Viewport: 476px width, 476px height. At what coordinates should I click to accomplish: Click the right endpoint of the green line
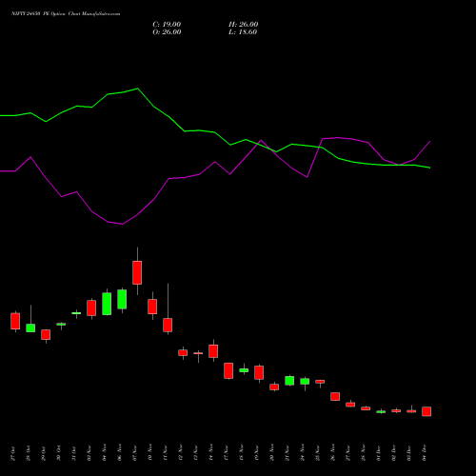(x=430, y=168)
